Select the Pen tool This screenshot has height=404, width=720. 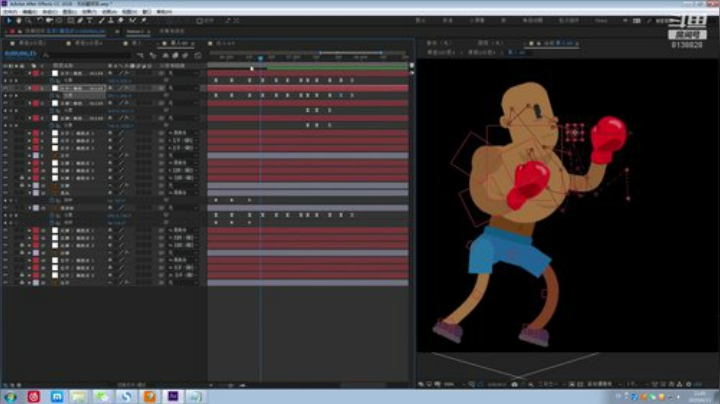[x=80, y=21]
